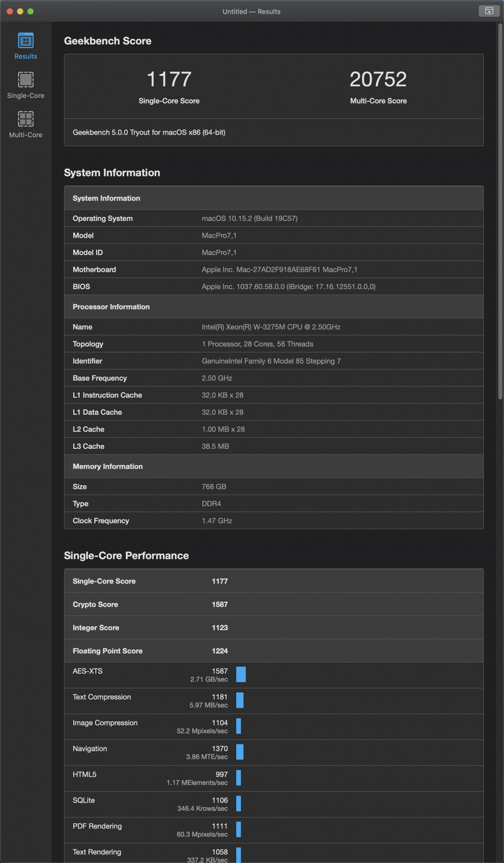Click the SQLite rate 346.4 Krows/sec
The width and height of the screenshot is (504, 863).
[203, 809]
